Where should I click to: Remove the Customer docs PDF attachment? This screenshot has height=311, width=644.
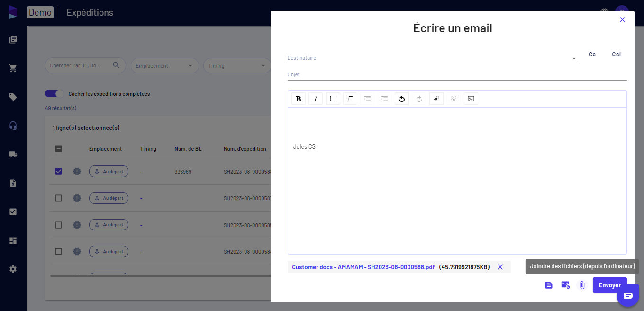(x=500, y=267)
